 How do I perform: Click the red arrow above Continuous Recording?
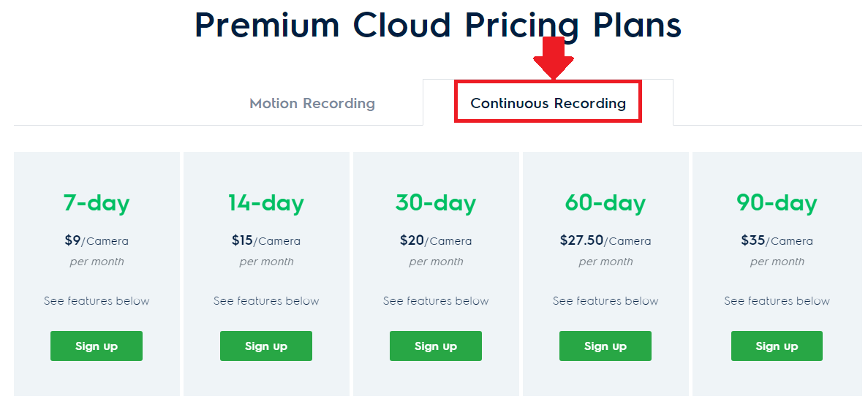click(x=554, y=58)
